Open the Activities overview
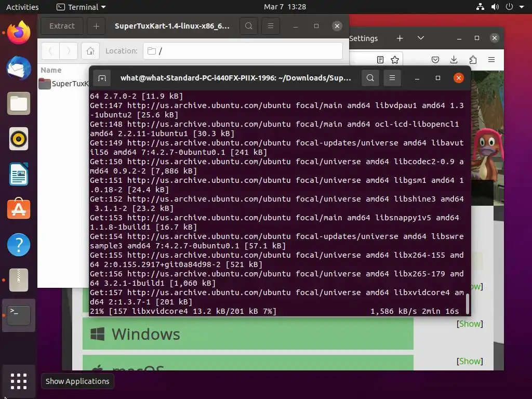 [x=22, y=7]
